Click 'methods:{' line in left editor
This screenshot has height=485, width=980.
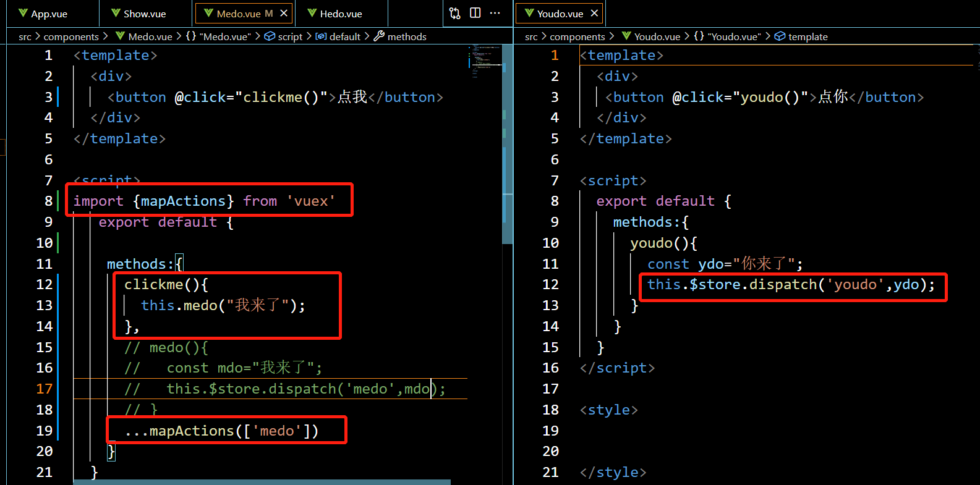145,264
